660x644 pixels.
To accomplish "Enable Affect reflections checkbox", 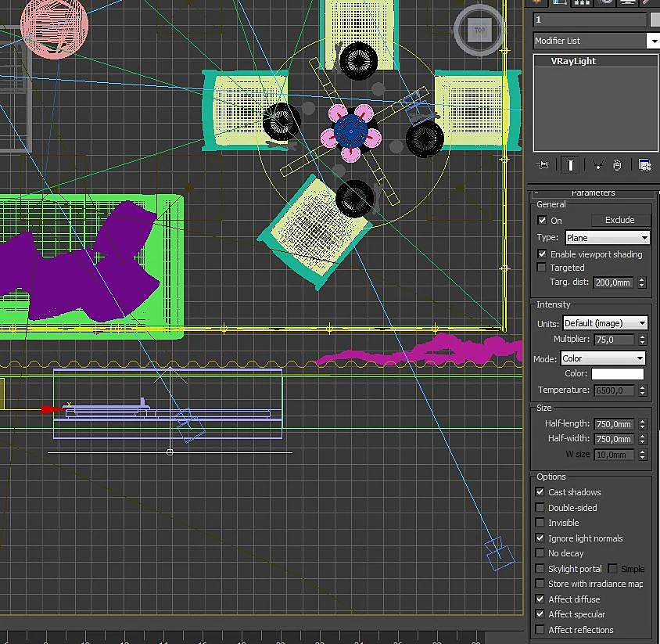I will pos(540,629).
